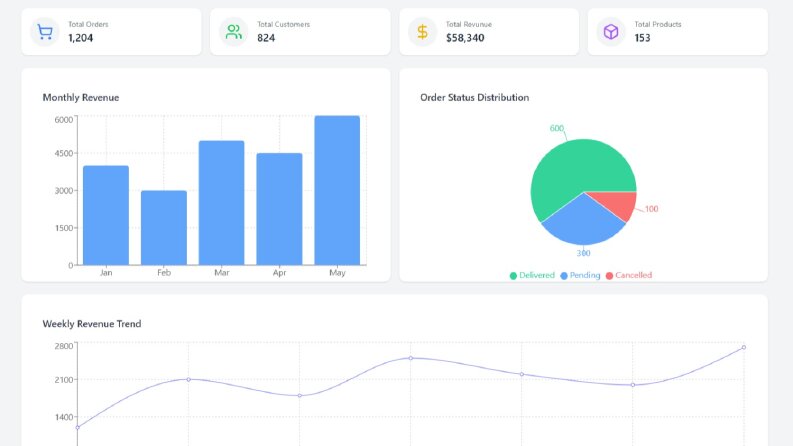Toggle the Cancelled legend item
793x446 pixels.
pos(629,275)
